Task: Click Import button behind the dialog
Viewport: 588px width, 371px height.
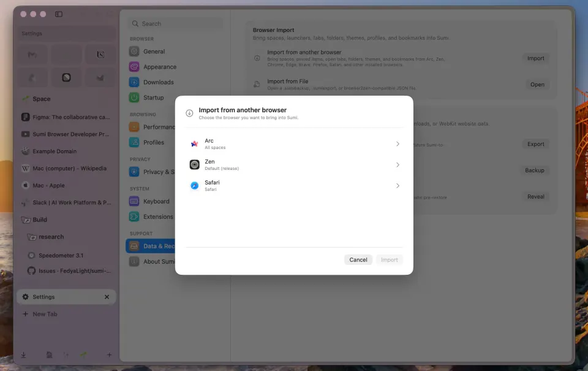Action: click(x=535, y=58)
